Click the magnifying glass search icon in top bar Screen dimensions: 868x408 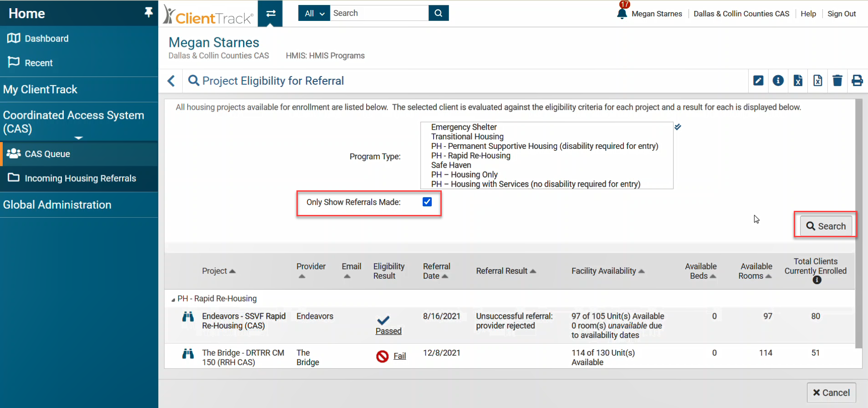point(438,13)
